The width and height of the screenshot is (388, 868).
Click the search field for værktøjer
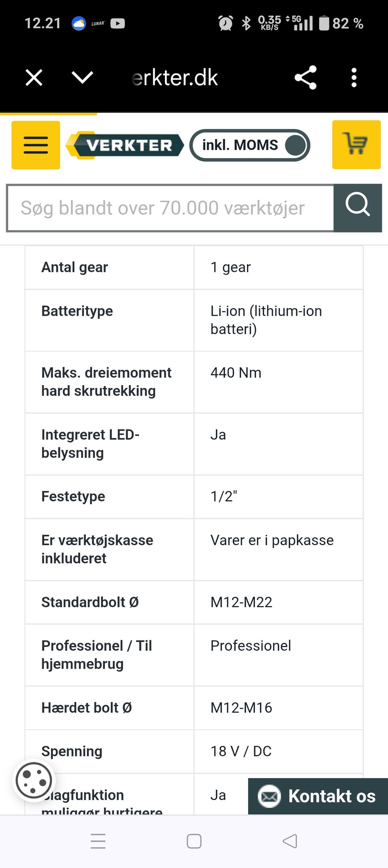(171, 208)
